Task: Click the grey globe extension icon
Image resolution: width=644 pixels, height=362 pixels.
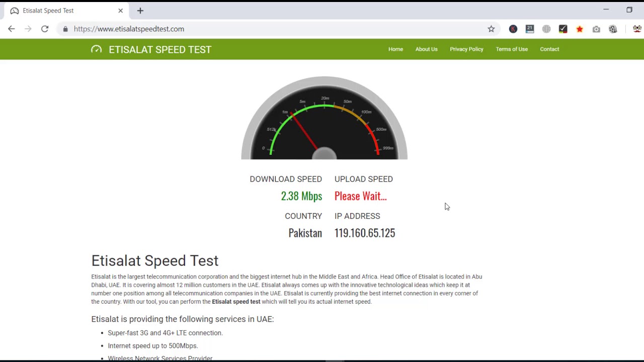Action: pyautogui.click(x=546, y=29)
